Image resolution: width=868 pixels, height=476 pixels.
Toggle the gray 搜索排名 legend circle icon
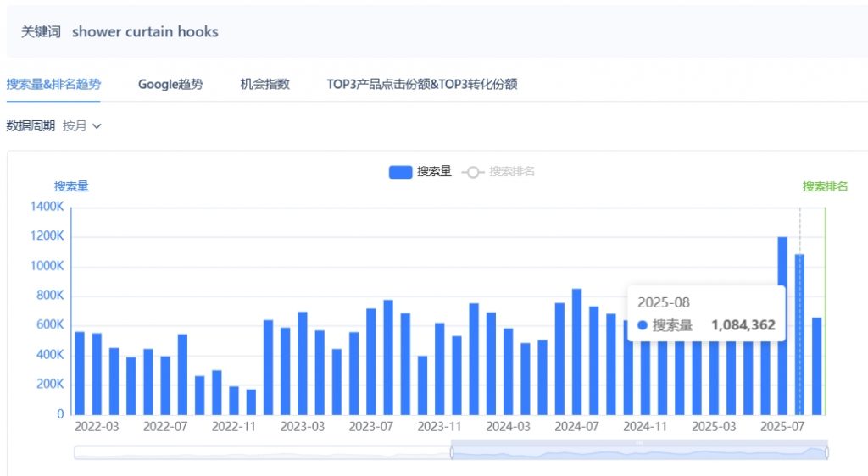(x=473, y=172)
